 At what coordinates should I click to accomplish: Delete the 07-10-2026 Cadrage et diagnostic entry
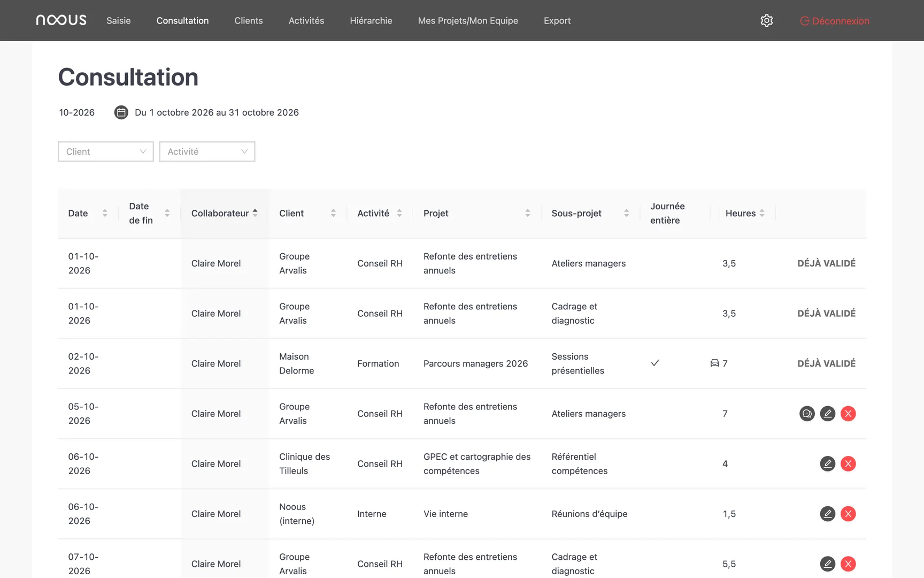[x=848, y=564]
